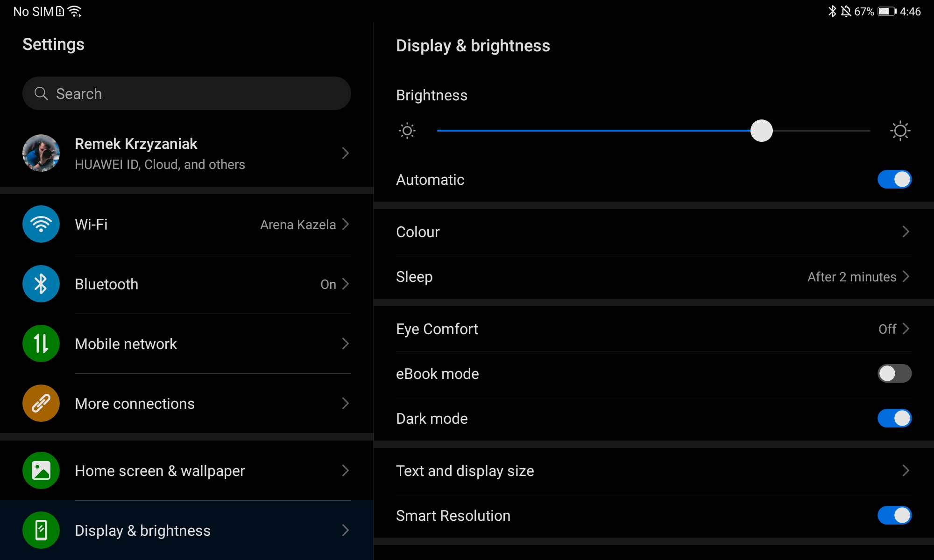Expand Sleep timeout options chevron

906,276
